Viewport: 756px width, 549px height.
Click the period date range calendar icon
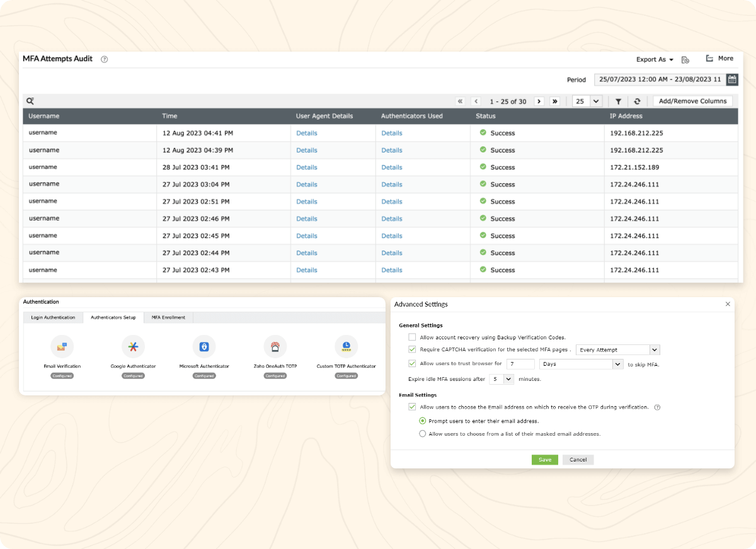732,79
